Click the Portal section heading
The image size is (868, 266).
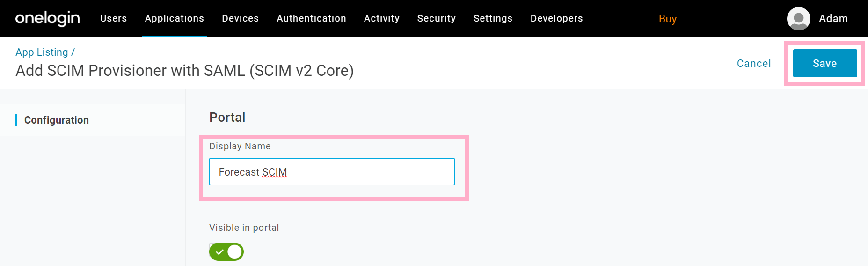pyautogui.click(x=227, y=117)
